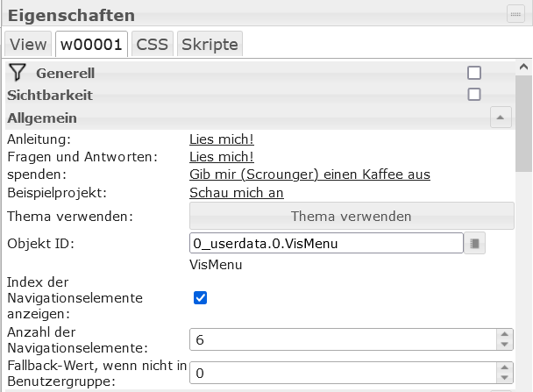Viewport: 533px width, 392px height.
Task: Open the Skripte tab
Action: pos(209,44)
